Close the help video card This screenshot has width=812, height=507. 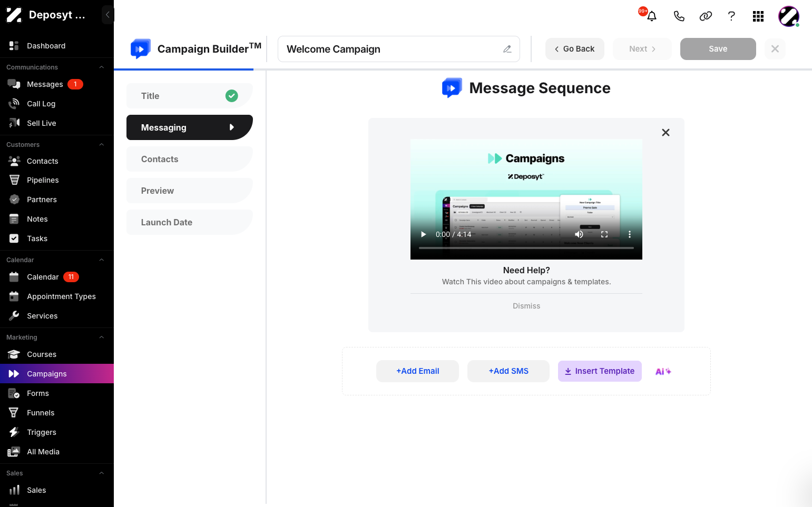coord(666,133)
